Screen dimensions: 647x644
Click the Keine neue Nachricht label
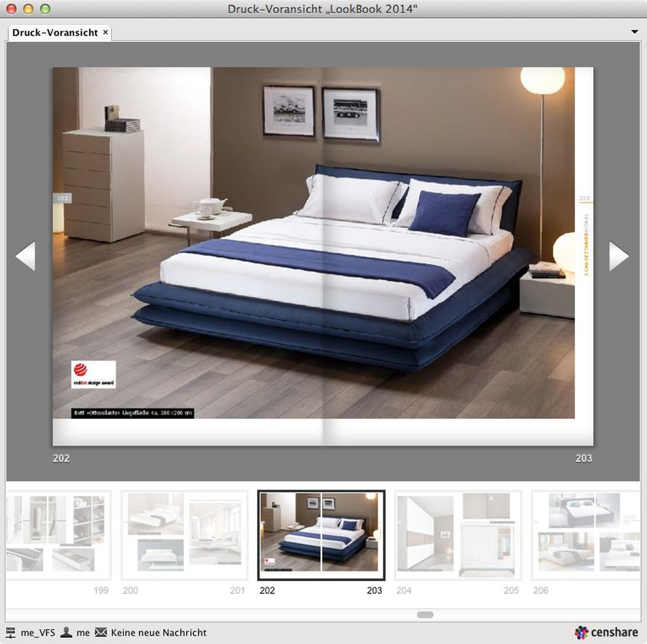(158, 633)
